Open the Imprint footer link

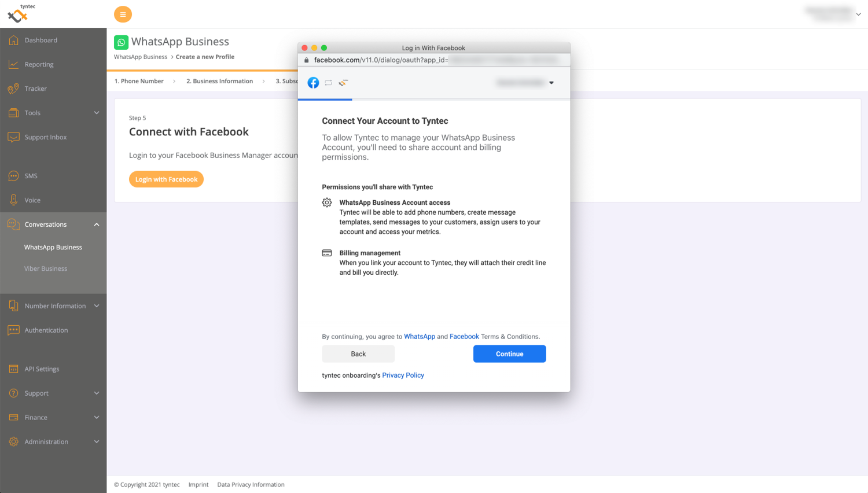[x=198, y=484]
